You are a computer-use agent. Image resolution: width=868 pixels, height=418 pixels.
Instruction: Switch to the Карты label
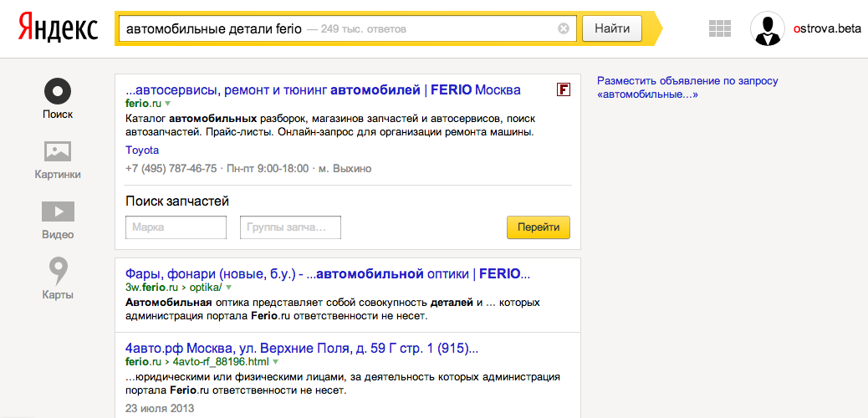(59, 294)
